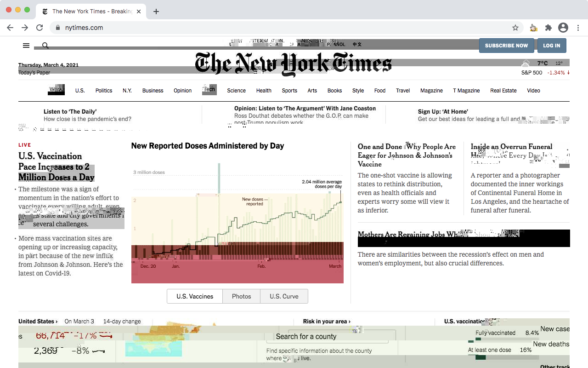
Task: Click the red LIVE label
Action: [25, 145]
